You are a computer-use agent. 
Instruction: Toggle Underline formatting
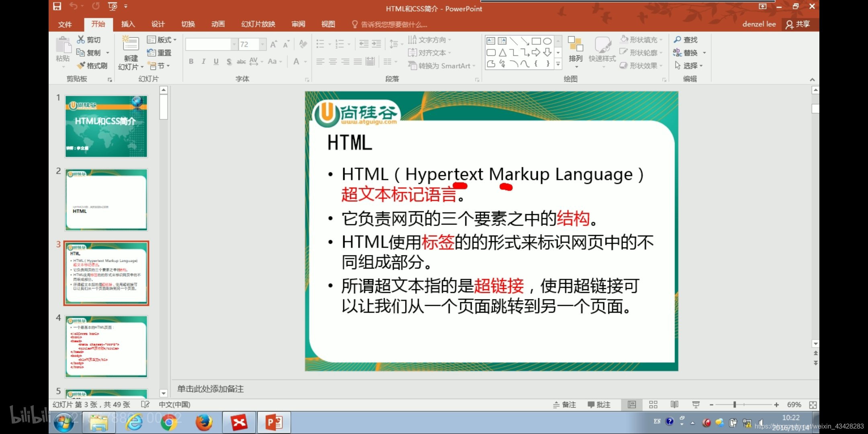[216, 61]
